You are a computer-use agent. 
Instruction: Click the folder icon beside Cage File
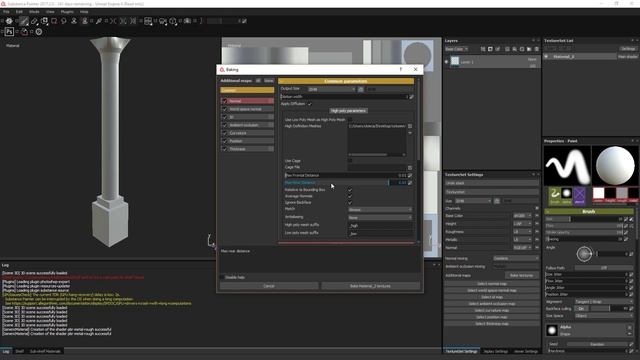410,168
